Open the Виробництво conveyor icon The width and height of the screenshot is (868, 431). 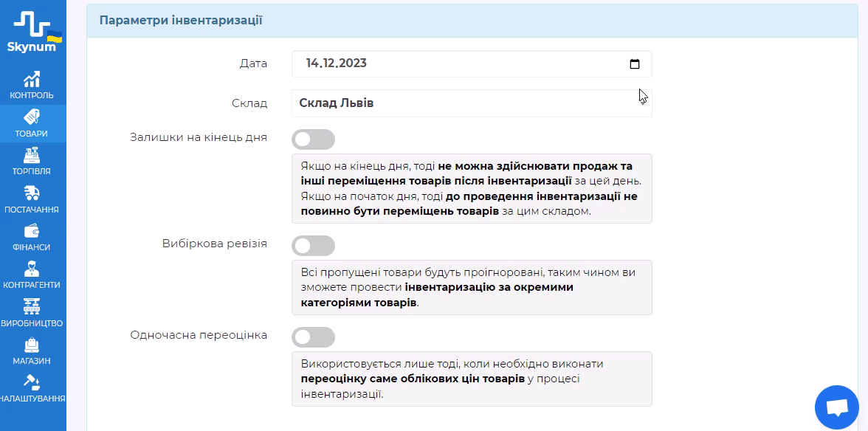tap(32, 307)
